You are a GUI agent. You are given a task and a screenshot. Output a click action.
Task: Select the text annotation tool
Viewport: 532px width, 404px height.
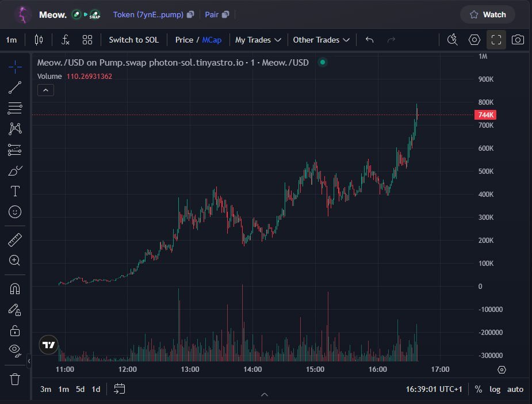pyautogui.click(x=15, y=191)
